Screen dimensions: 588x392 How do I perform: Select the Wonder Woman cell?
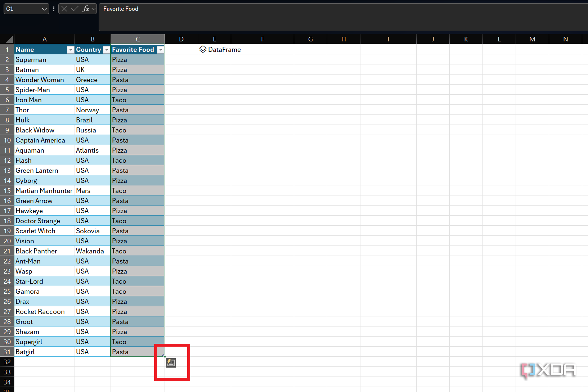44,80
